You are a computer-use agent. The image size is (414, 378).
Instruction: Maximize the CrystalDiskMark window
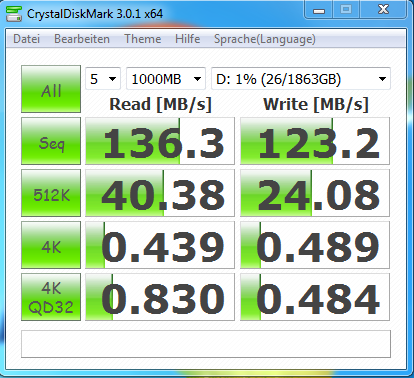pyautogui.click(x=346, y=10)
